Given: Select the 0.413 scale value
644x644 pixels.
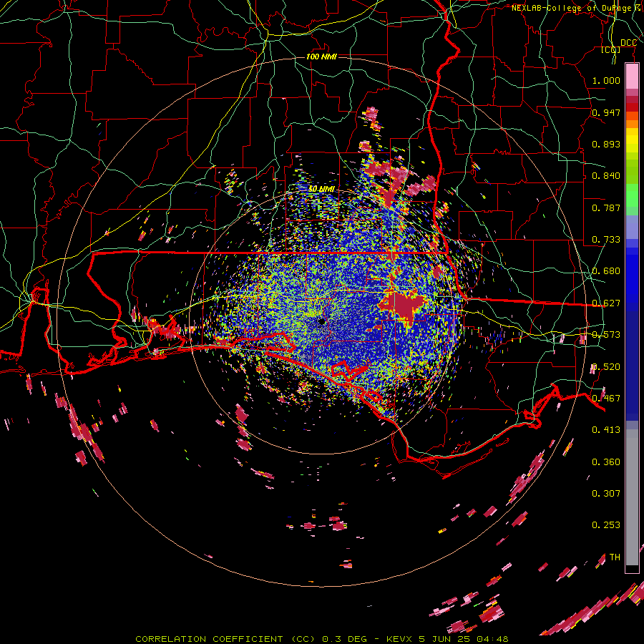Looking at the screenshot, I should click(606, 429).
